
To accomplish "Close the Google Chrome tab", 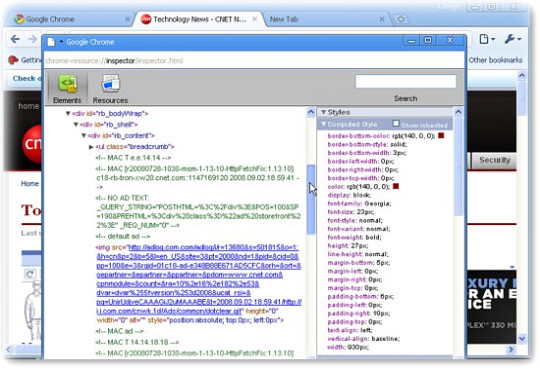I will click(x=127, y=19).
